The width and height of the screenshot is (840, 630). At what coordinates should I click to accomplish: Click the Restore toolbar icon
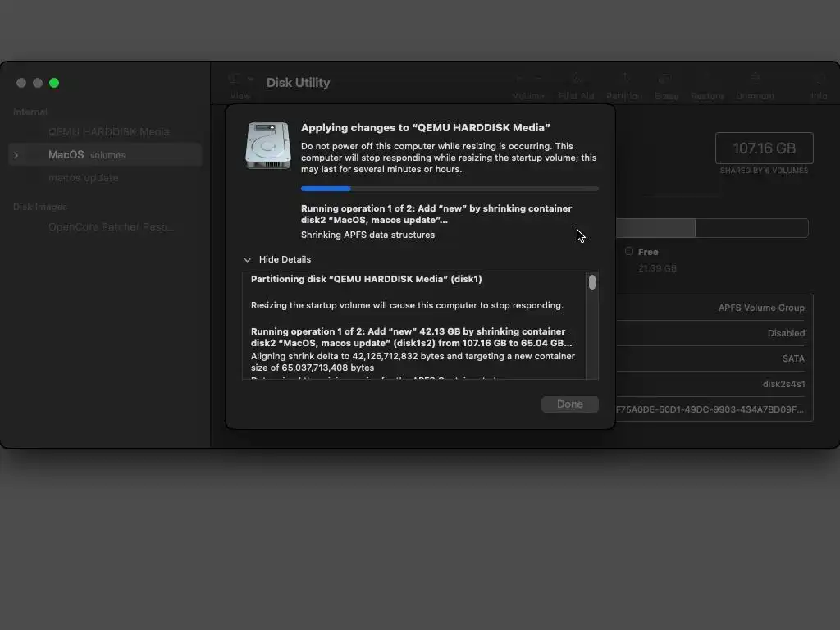click(707, 79)
